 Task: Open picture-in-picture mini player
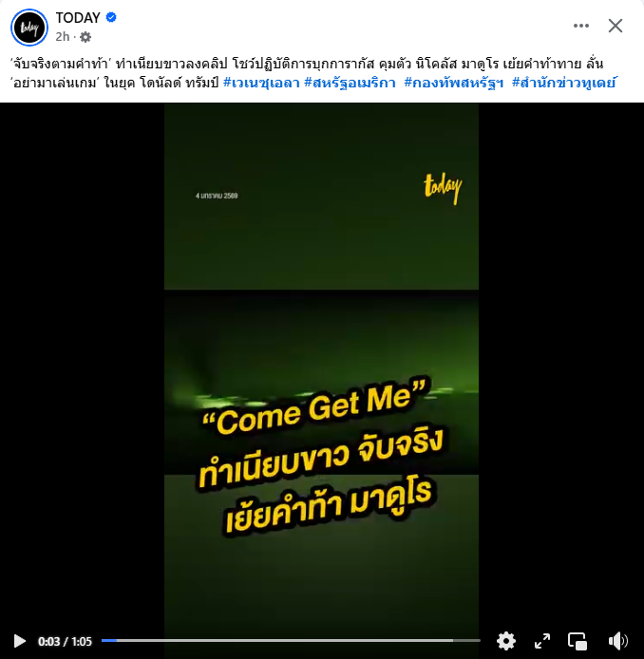click(x=578, y=641)
